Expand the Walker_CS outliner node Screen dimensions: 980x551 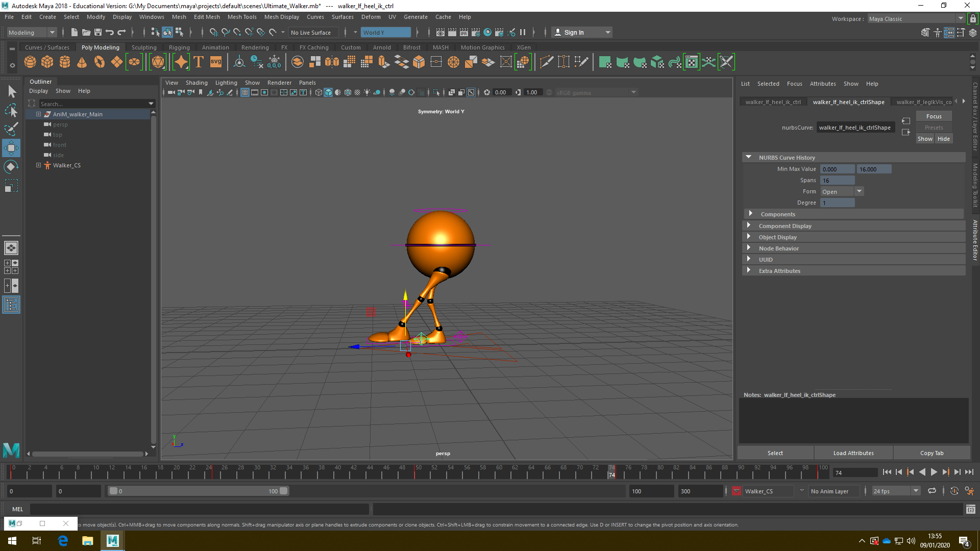(38, 165)
